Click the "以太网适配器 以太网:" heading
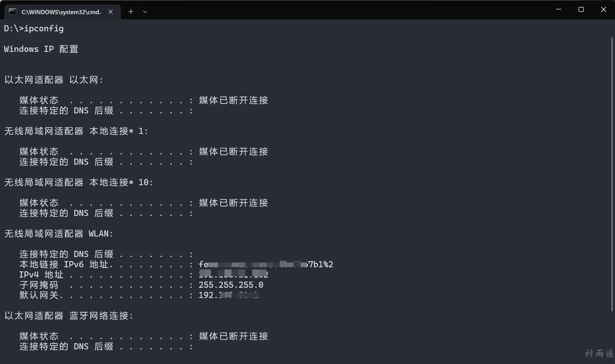This screenshot has width=615, height=364. click(54, 80)
